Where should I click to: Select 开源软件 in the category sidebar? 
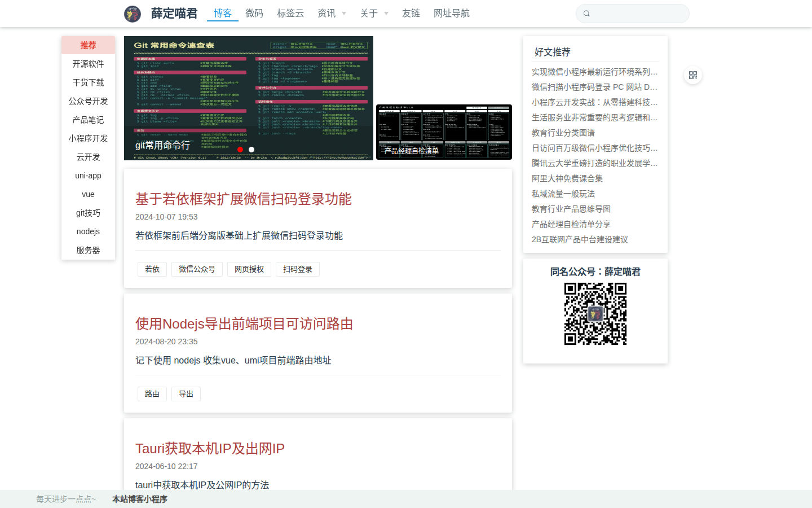click(x=88, y=64)
